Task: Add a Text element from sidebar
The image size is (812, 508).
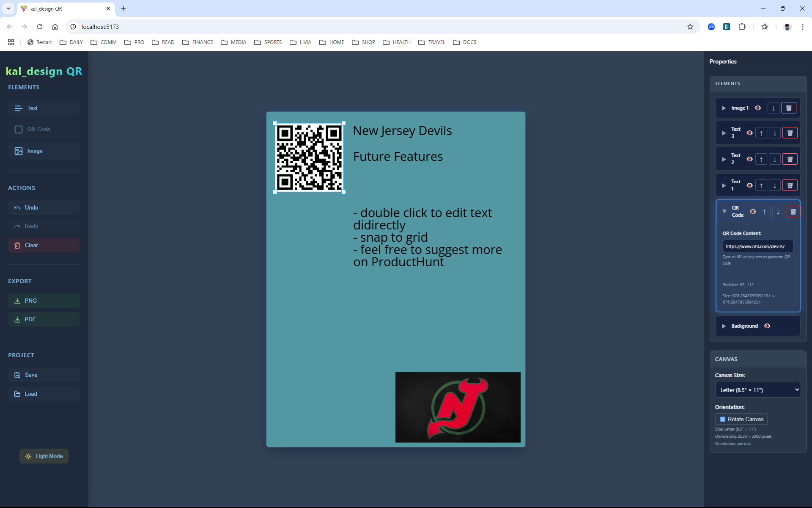Action: pos(44,108)
